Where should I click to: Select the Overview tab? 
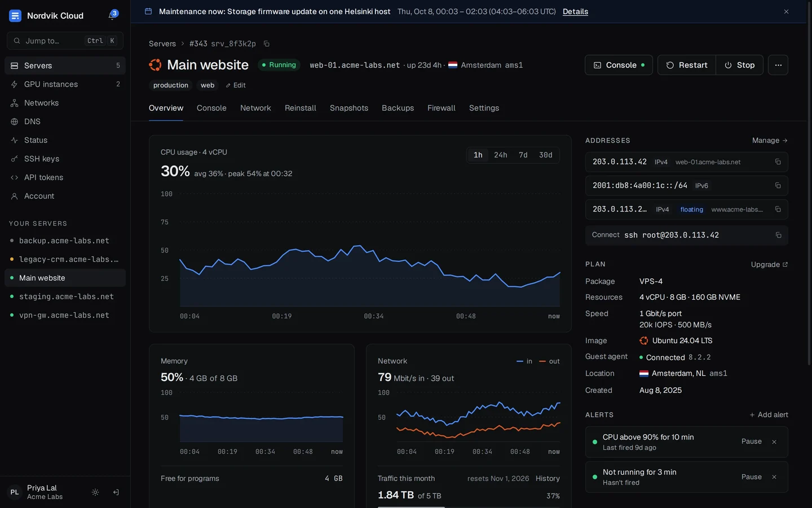[166, 108]
